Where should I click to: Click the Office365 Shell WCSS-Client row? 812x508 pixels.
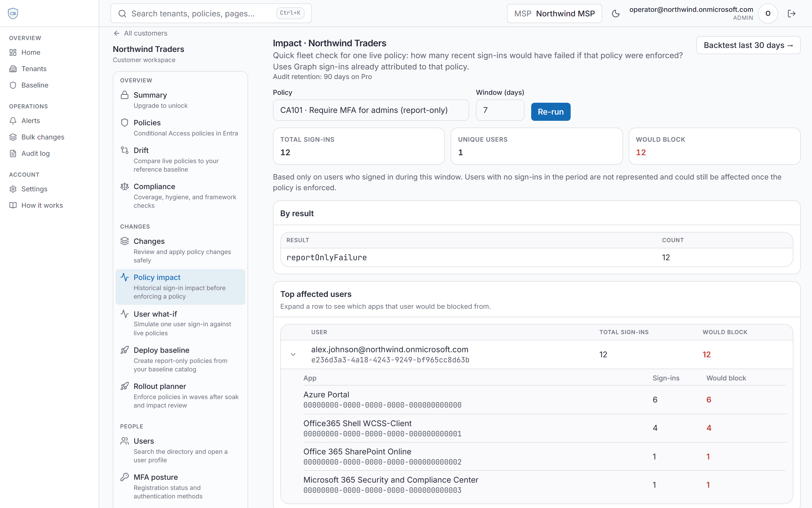tap(544, 428)
